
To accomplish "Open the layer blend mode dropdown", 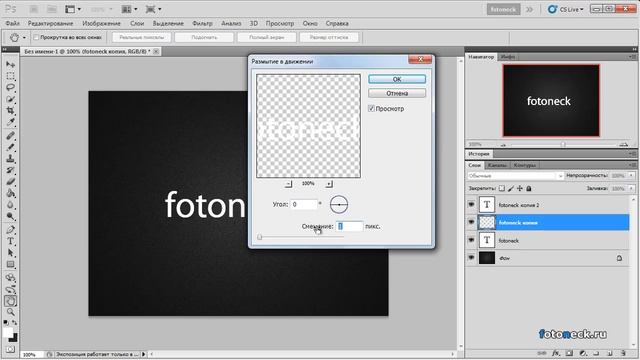I will click(x=516, y=176).
